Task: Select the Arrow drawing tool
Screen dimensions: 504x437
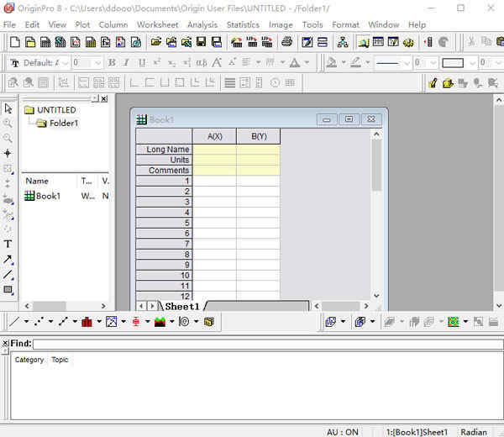Action: pos(8,260)
